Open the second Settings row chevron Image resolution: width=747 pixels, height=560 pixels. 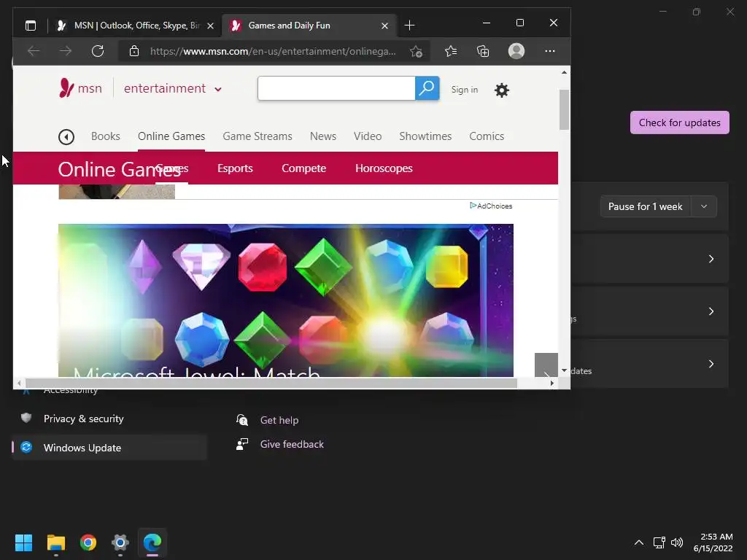click(x=711, y=311)
